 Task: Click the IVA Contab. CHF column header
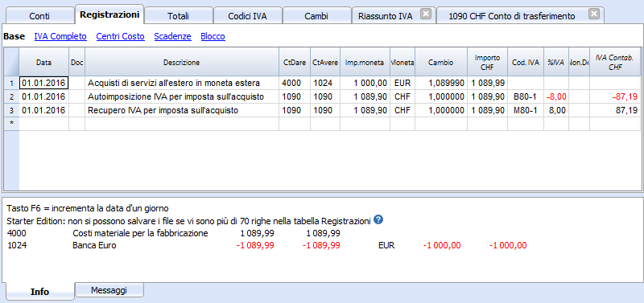[x=615, y=63]
